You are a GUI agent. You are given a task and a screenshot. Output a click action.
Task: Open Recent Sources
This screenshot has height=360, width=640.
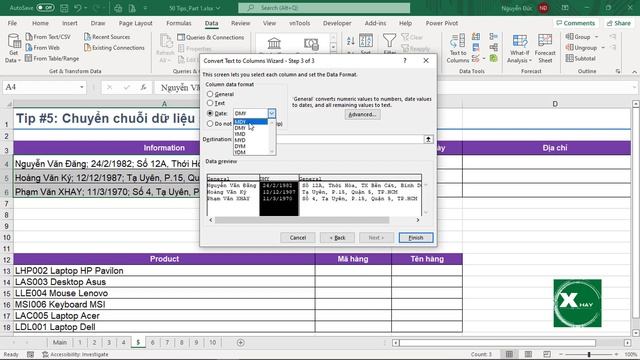tap(107, 37)
